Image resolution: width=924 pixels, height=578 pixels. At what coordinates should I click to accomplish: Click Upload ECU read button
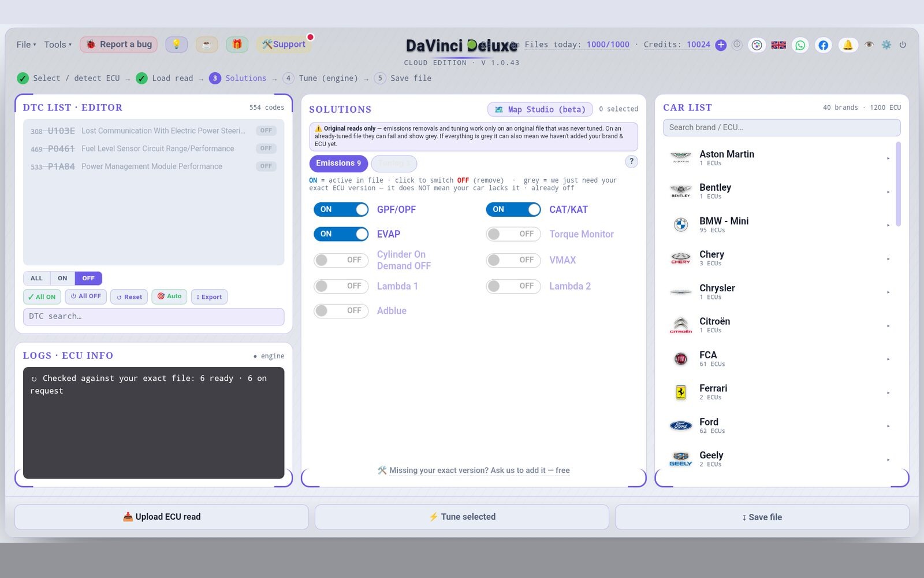[x=162, y=517]
